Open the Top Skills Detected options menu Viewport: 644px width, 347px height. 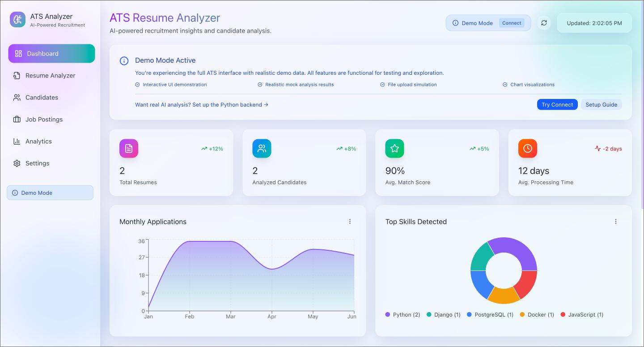pos(616,221)
